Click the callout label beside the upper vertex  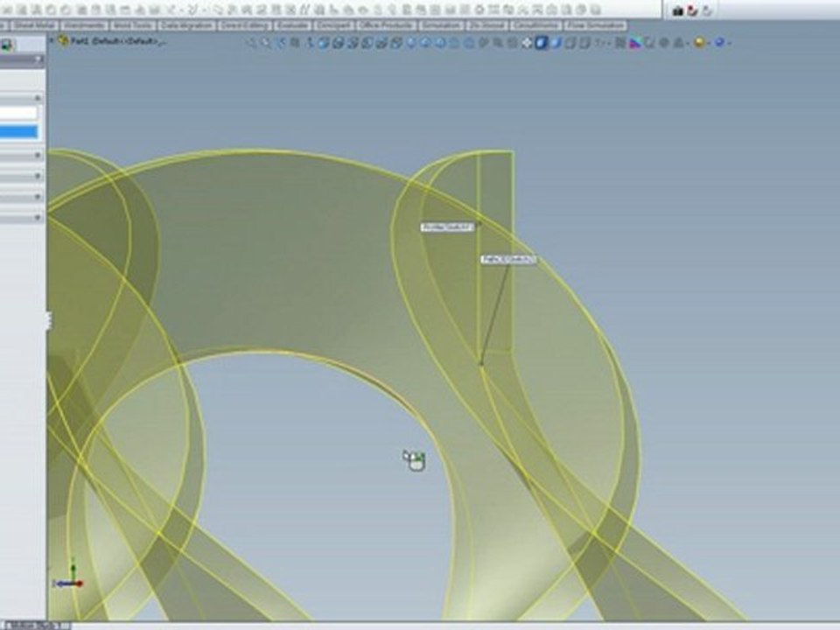pos(447,227)
